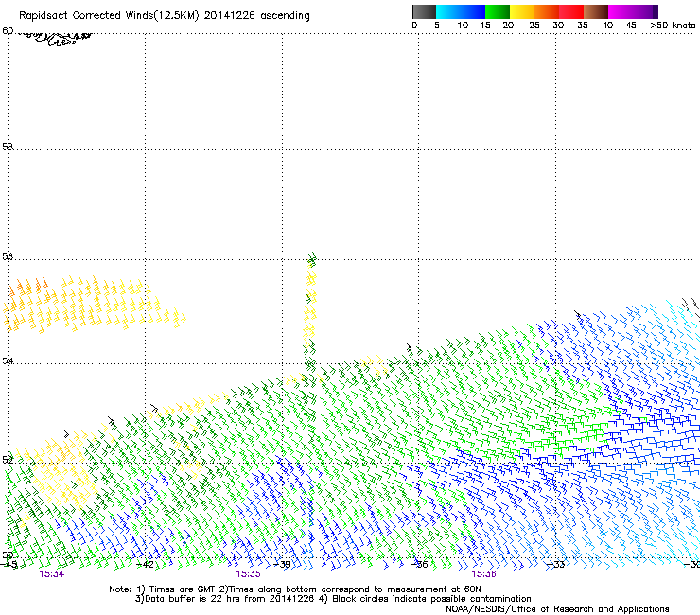Click the coastline outline near latitude 60
The height and width of the screenshot is (615, 700).
coord(56,39)
